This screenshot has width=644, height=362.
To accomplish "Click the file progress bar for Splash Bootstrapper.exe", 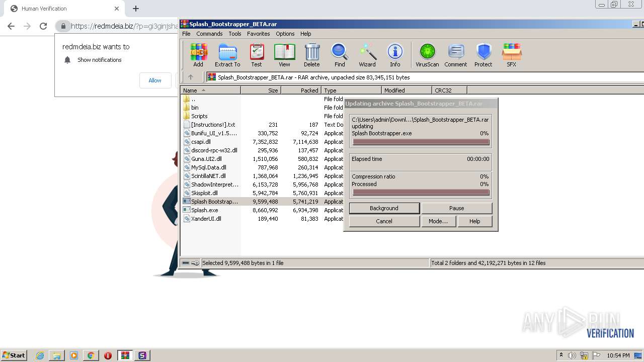I will click(421, 142).
